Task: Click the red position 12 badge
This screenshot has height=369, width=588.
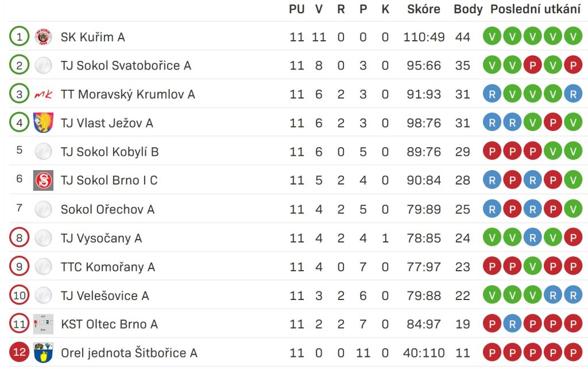Action: (19, 353)
